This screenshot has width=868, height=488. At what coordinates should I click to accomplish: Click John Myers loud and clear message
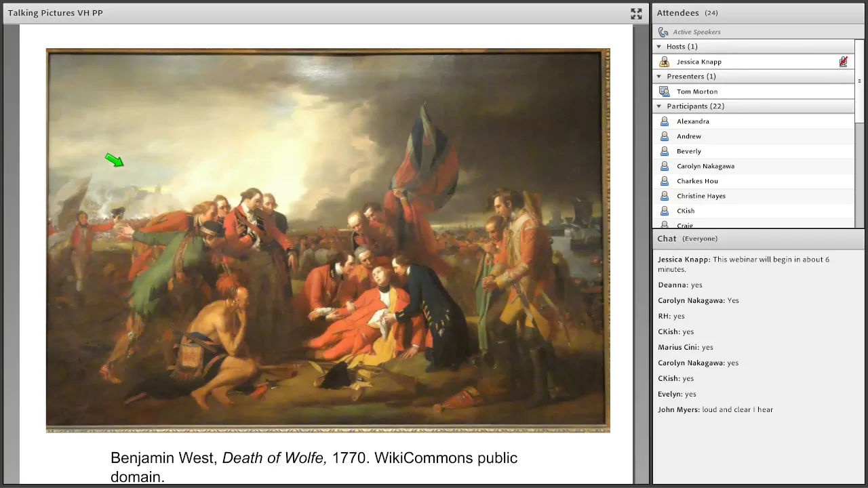[715, 410]
